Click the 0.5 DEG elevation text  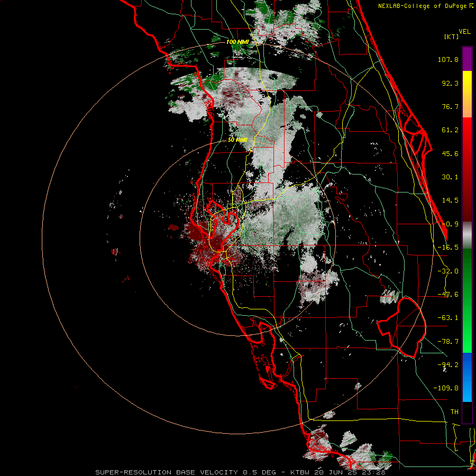pyautogui.click(x=259, y=472)
